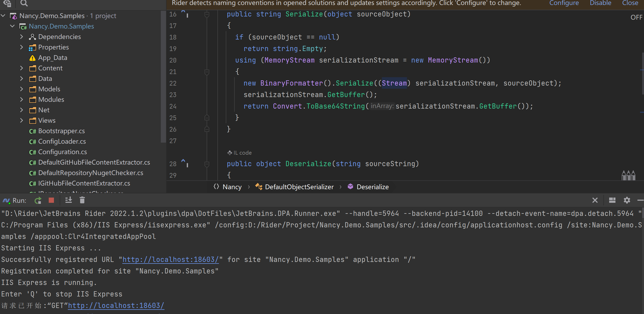Click Close in naming conventions banner

tap(630, 3)
